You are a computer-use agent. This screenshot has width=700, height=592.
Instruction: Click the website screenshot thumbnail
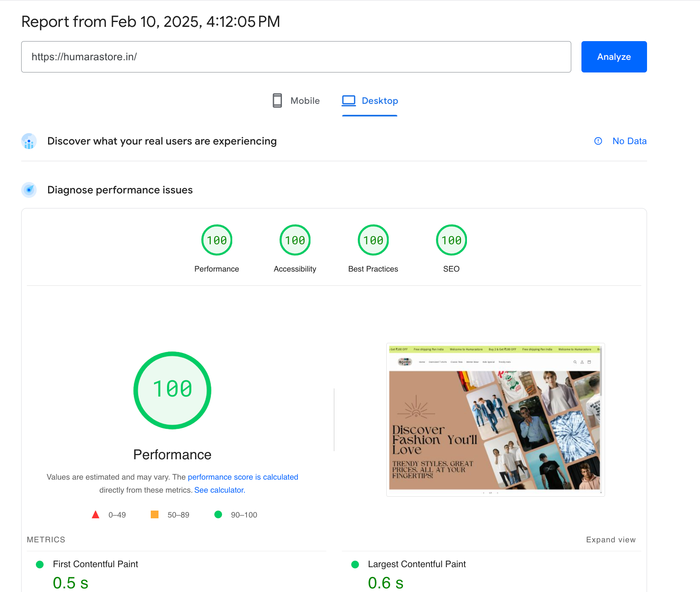tap(495, 420)
